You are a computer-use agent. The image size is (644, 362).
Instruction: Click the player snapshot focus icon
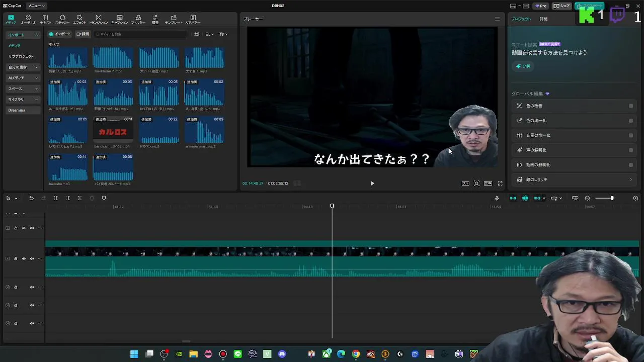(x=476, y=184)
